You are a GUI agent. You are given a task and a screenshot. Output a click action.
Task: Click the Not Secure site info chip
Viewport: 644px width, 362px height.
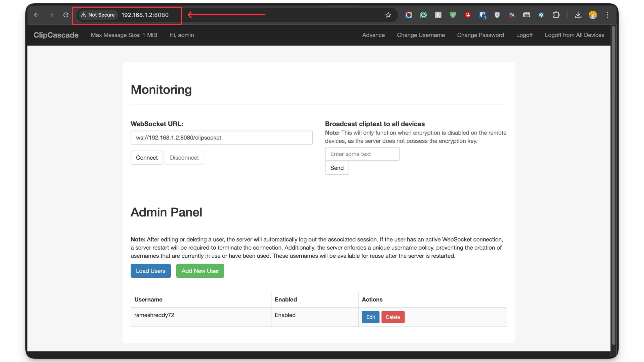98,15
